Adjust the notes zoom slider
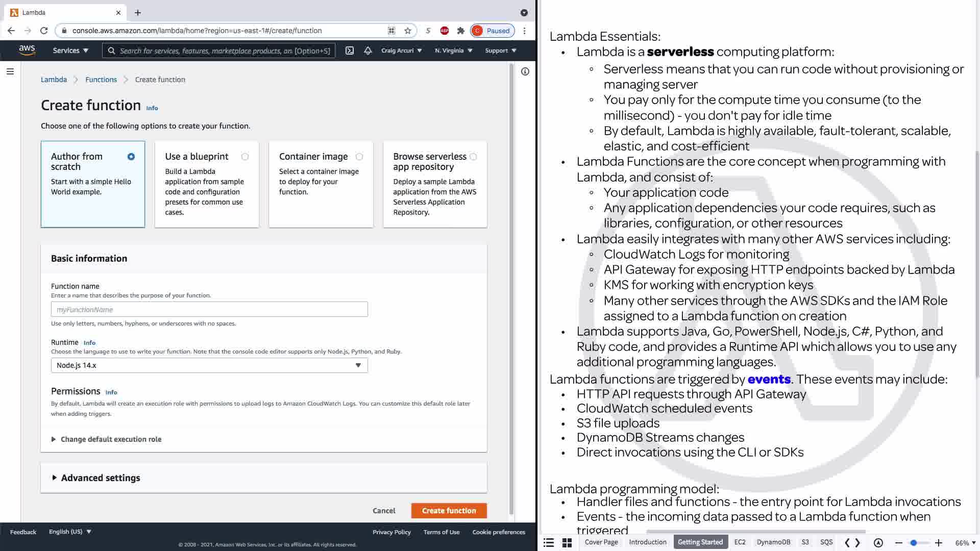This screenshot has height=551, width=980. pos(914,543)
